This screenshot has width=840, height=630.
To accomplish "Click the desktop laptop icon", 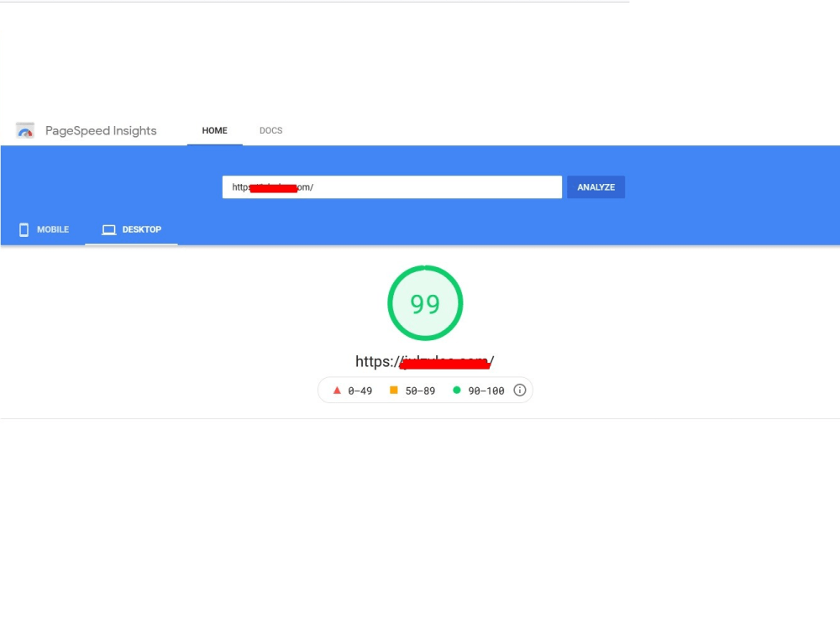I will coord(108,230).
